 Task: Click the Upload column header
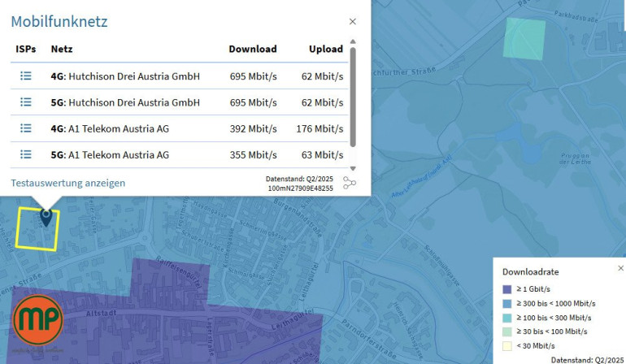pos(326,49)
